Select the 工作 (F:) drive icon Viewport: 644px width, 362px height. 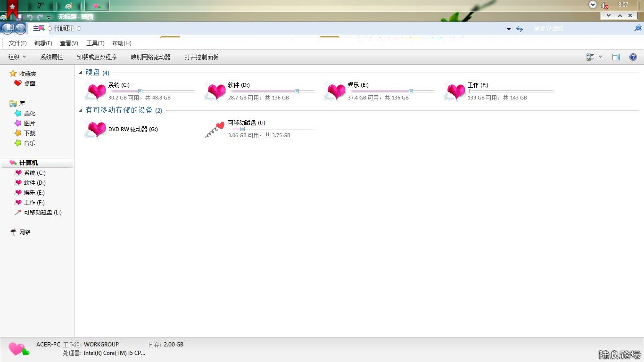pyautogui.click(x=455, y=91)
